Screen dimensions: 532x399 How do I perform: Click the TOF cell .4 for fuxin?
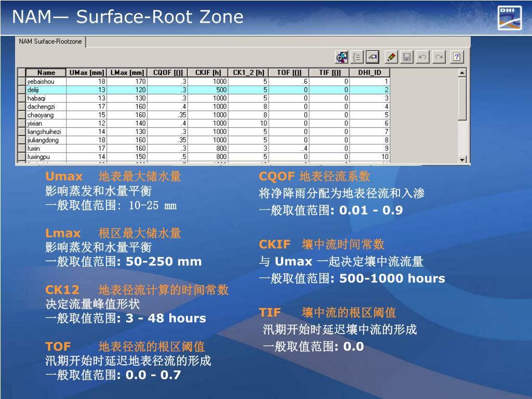(289, 148)
